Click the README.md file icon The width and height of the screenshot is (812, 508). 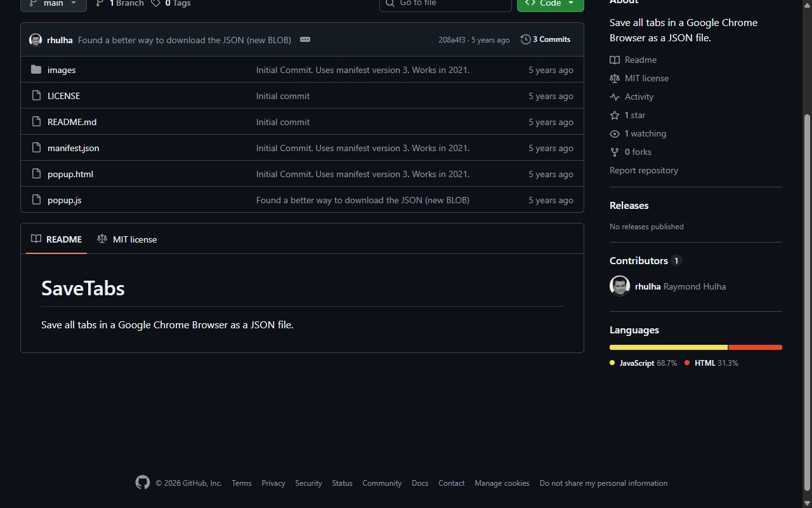(36, 122)
